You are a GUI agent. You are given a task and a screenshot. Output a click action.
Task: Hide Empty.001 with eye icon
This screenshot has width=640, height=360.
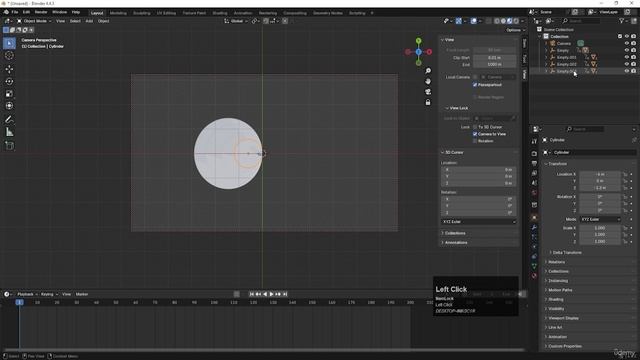(x=627, y=57)
